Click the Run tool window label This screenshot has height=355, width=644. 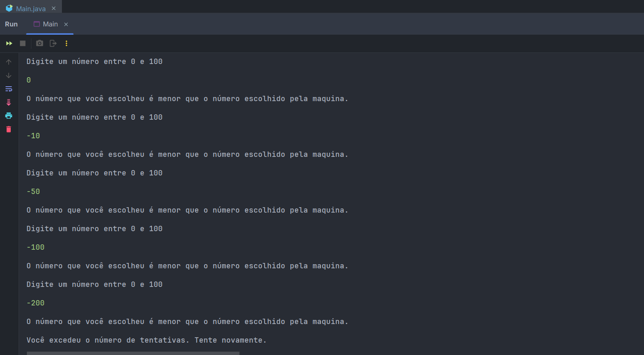point(11,24)
